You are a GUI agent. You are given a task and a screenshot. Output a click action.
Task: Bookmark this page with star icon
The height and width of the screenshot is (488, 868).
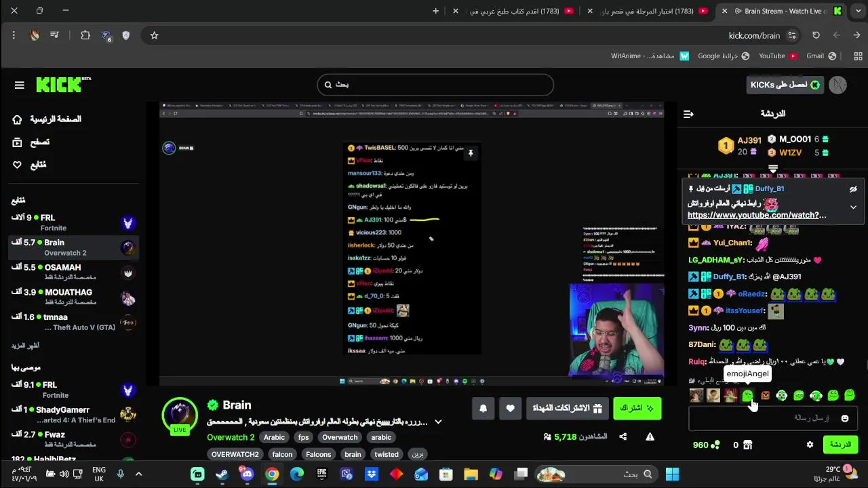[154, 35]
